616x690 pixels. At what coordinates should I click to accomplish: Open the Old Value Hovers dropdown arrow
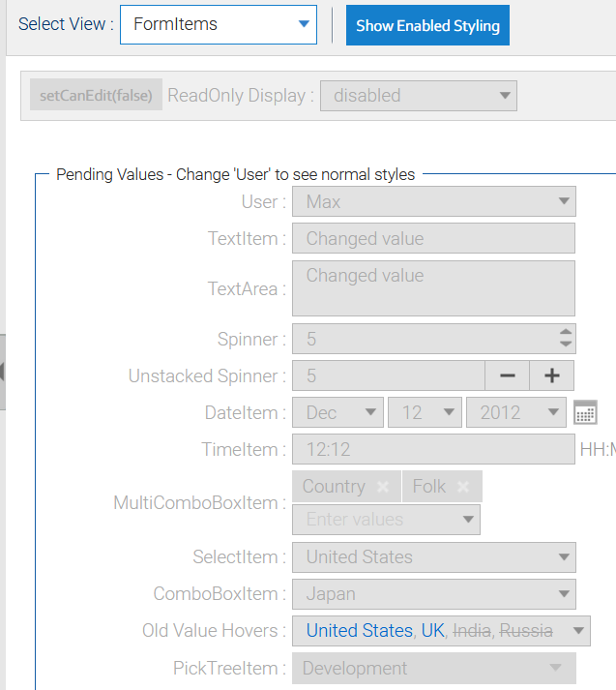(x=578, y=631)
